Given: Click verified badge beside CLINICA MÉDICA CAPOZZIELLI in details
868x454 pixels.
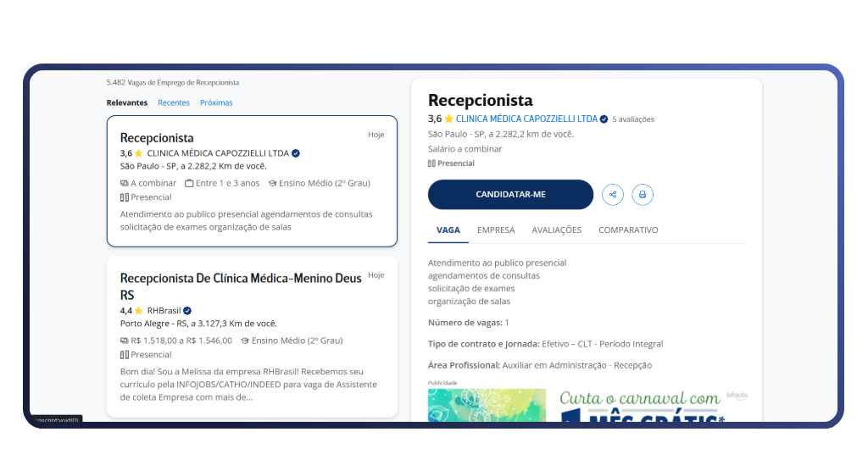Looking at the screenshot, I should point(604,119).
